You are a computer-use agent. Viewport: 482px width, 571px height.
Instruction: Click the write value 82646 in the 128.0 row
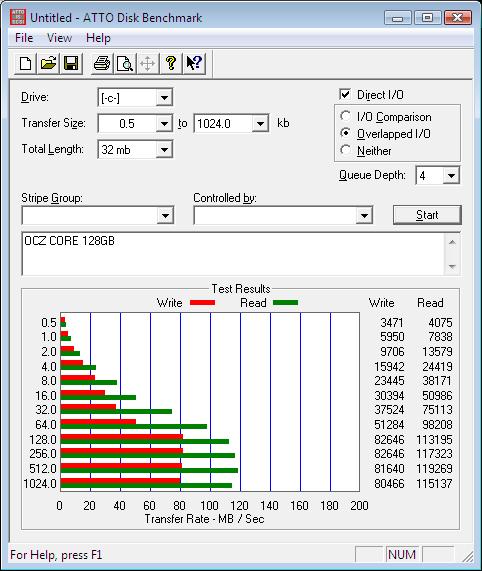tap(389, 440)
